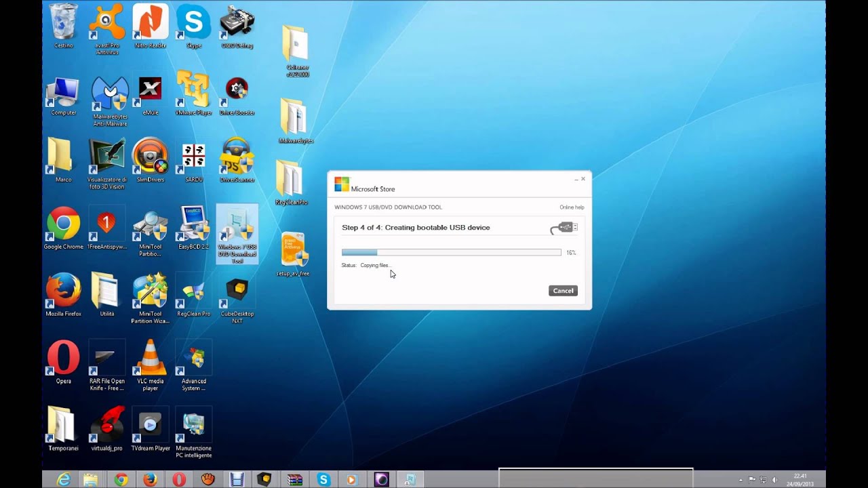Select the MiniTool Partition magnifier icon
The width and height of the screenshot is (868, 488).
[x=150, y=234]
